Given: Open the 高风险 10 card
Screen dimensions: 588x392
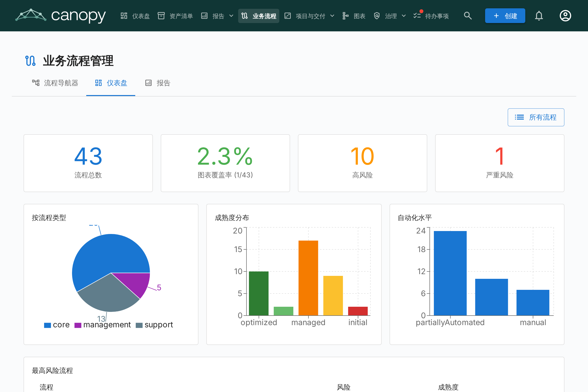Looking at the screenshot, I should point(363,163).
